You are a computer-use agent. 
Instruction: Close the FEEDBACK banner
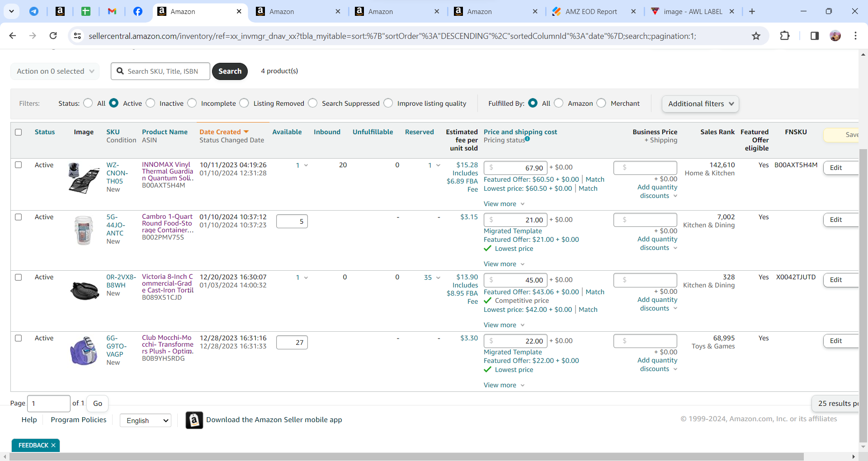tap(53, 445)
